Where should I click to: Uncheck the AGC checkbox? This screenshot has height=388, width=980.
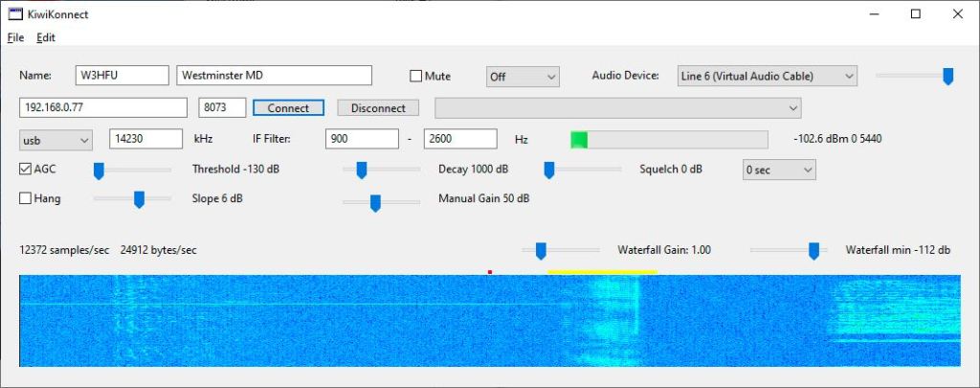point(26,170)
